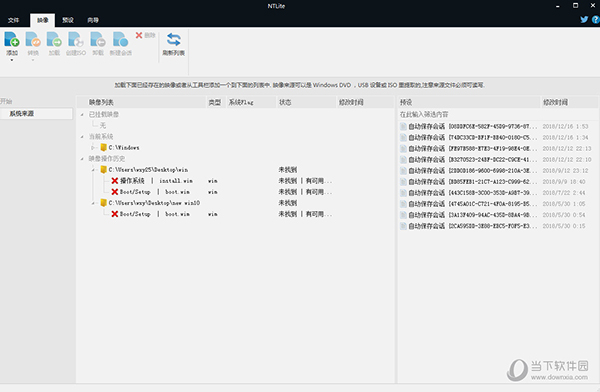
Task: Click the 无 entry under 已挂载映像
Action: 103,126
